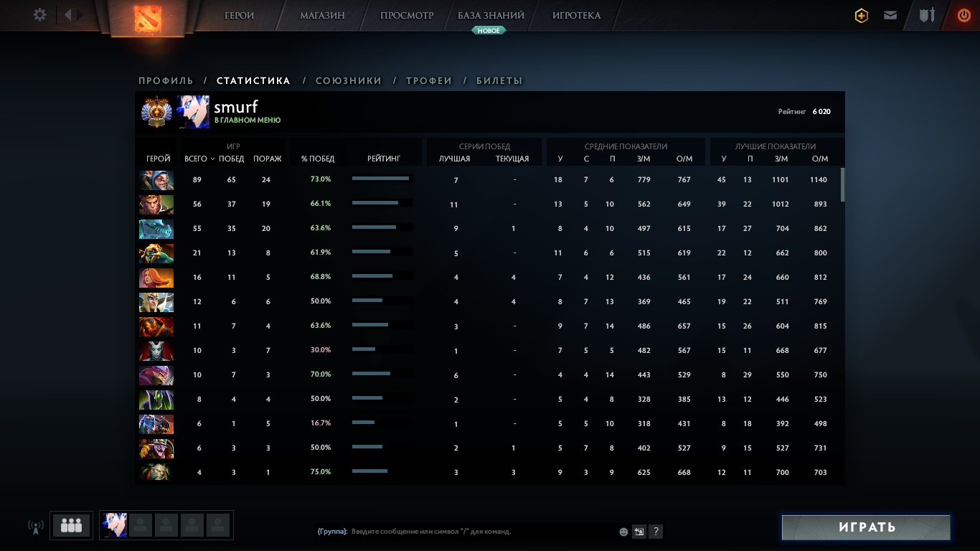
Task: Click the empty party slot next to the avatar
Action: point(141,525)
